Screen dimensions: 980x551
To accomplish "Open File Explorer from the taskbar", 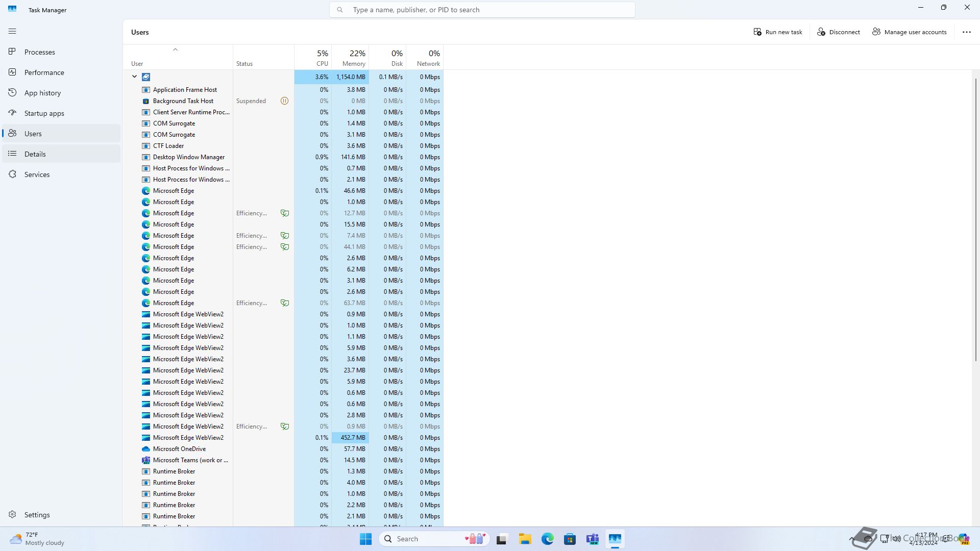I will [525, 539].
